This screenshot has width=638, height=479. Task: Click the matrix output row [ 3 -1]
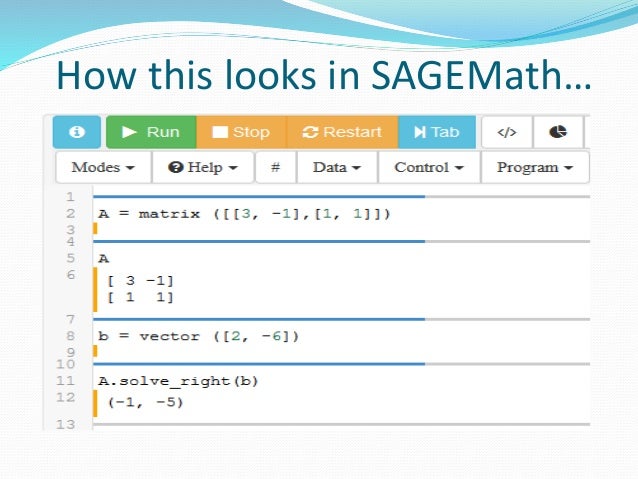[x=140, y=280]
